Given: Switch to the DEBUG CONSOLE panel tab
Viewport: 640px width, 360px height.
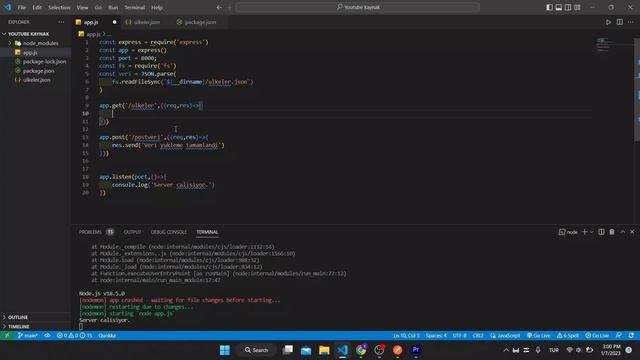Looking at the screenshot, I should click(169, 232).
